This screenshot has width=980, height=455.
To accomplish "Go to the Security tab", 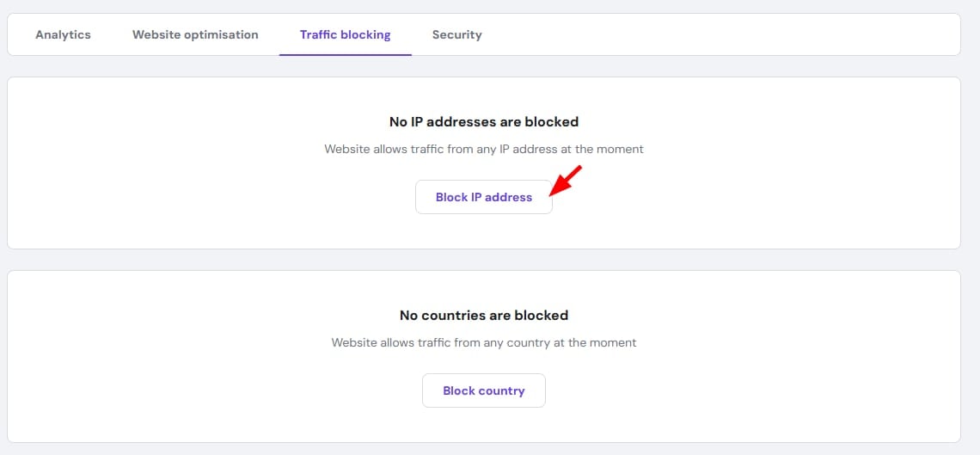I will (x=456, y=35).
